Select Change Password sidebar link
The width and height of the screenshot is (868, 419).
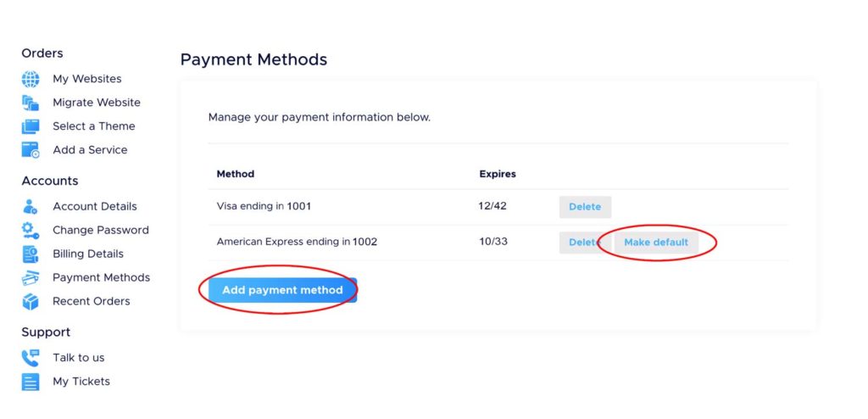point(101,230)
